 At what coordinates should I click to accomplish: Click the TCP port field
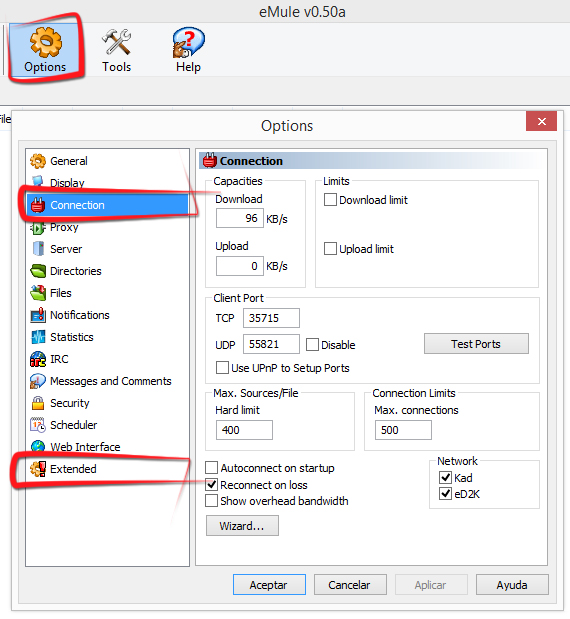pos(271,318)
